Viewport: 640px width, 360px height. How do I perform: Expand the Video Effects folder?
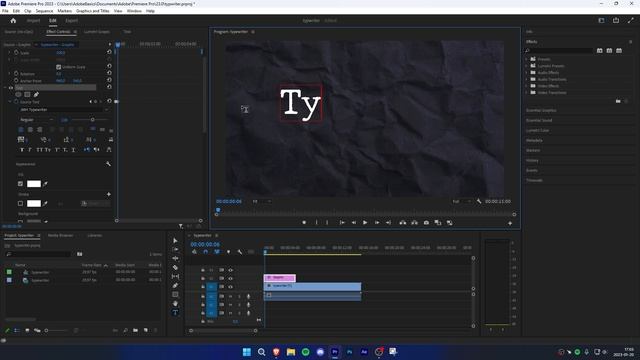tap(527, 86)
